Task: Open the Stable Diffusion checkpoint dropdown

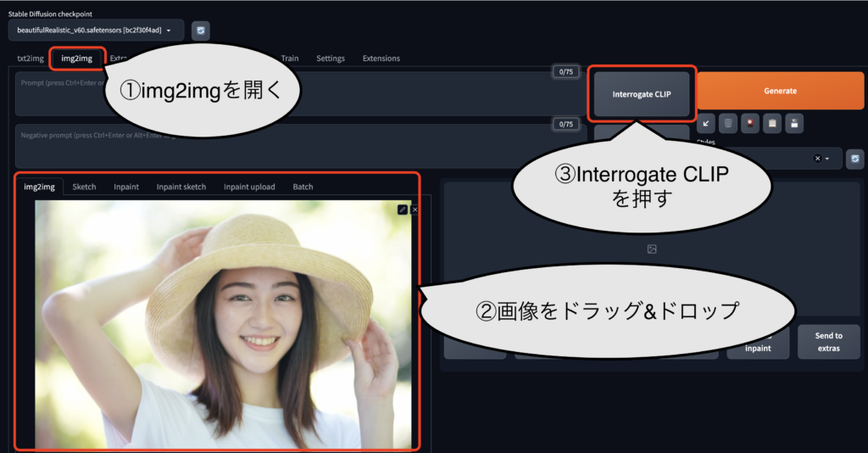Action: click(96, 31)
